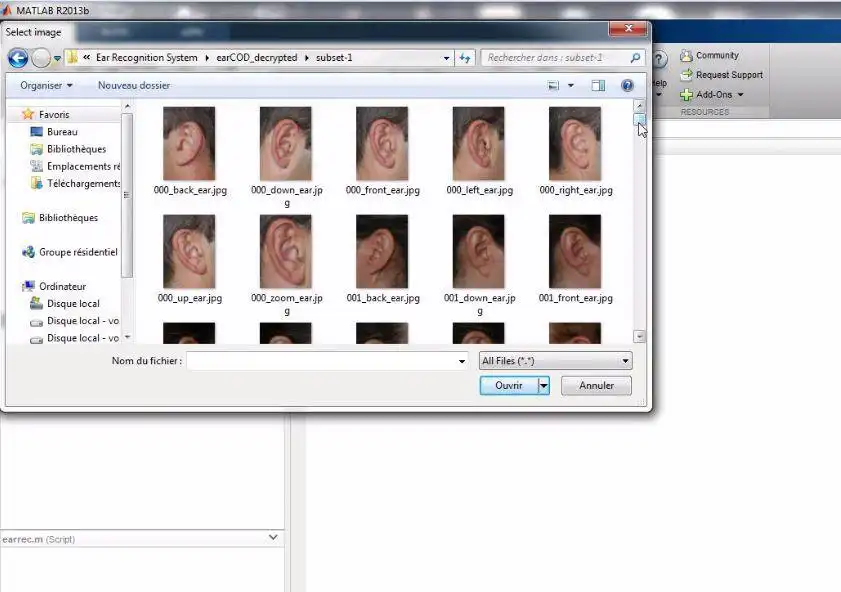Toggle the preview pane icon
The image size is (841, 592).
598,85
